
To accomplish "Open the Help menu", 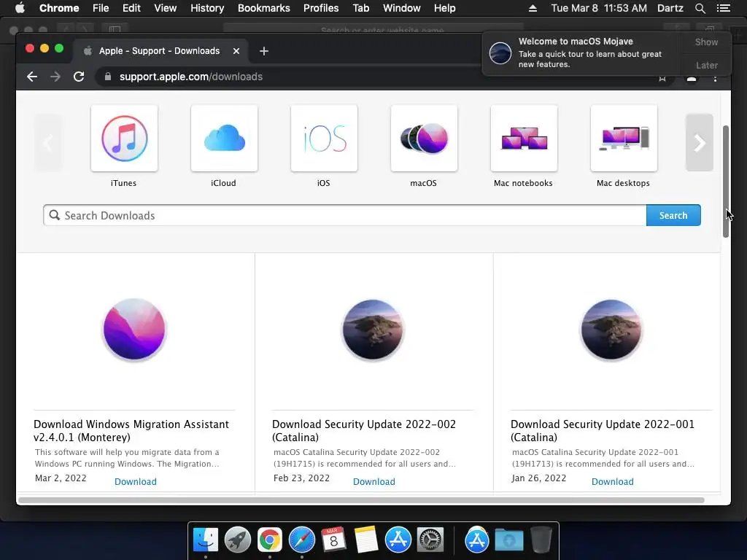I will tap(444, 8).
